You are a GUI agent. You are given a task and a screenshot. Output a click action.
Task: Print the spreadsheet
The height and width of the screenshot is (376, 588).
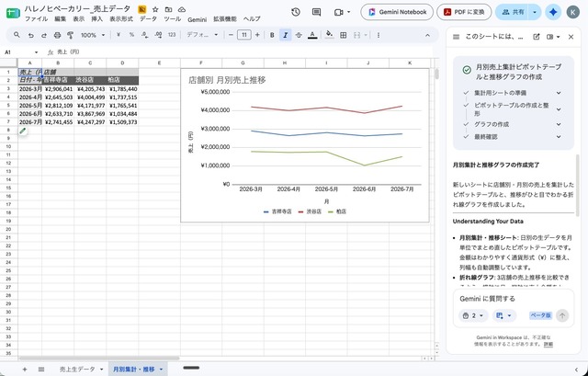pos(57,35)
